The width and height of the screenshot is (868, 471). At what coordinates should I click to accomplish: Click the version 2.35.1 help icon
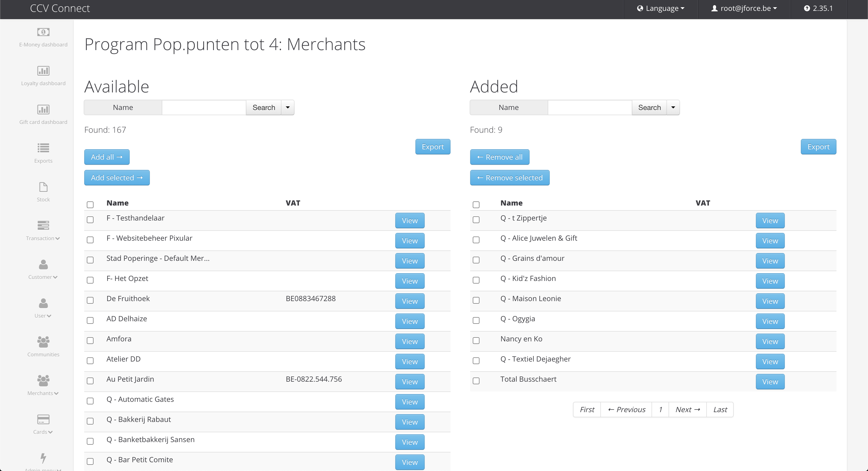pos(807,9)
